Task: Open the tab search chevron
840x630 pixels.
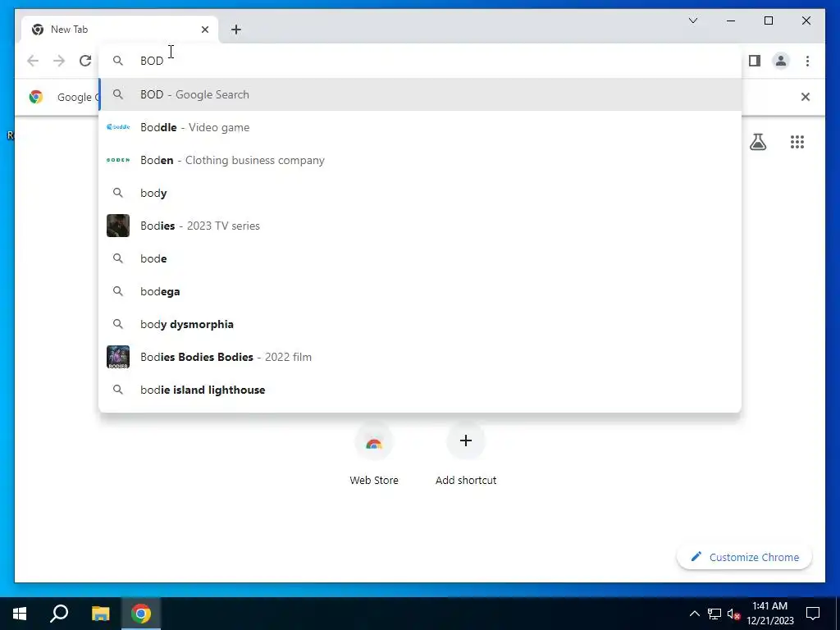Action: click(692, 21)
